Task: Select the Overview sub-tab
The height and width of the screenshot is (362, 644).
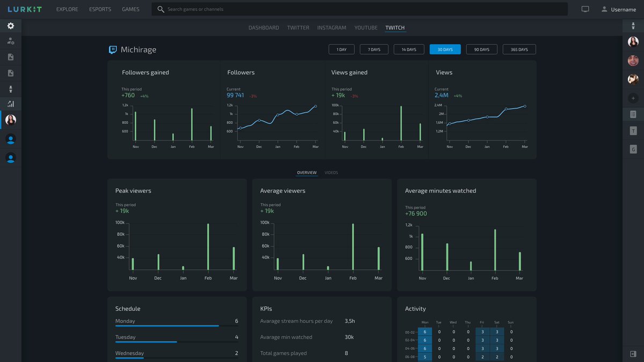Action: (x=307, y=173)
